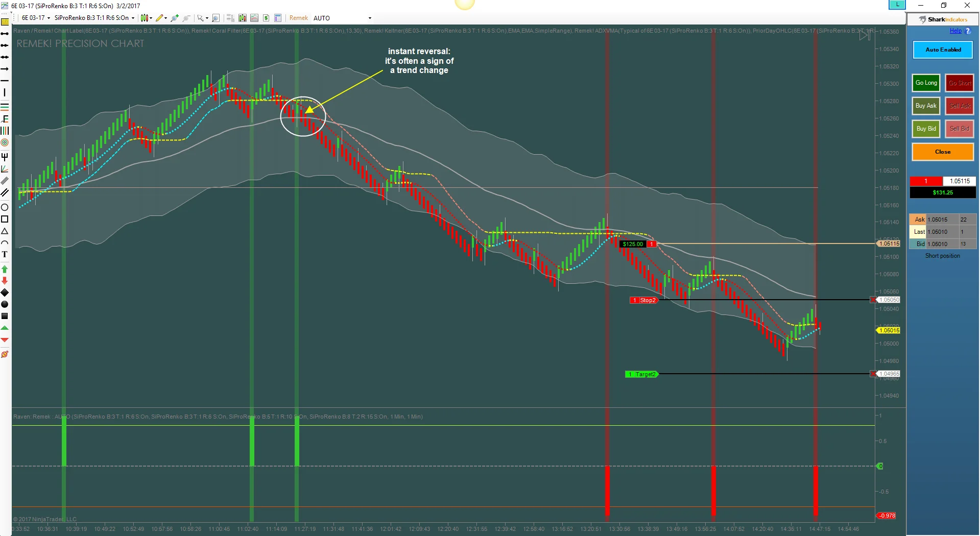Image resolution: width=980 pixels, height=536 pixels.
Task: Open the chart properties icon
Action: (278, 18)
